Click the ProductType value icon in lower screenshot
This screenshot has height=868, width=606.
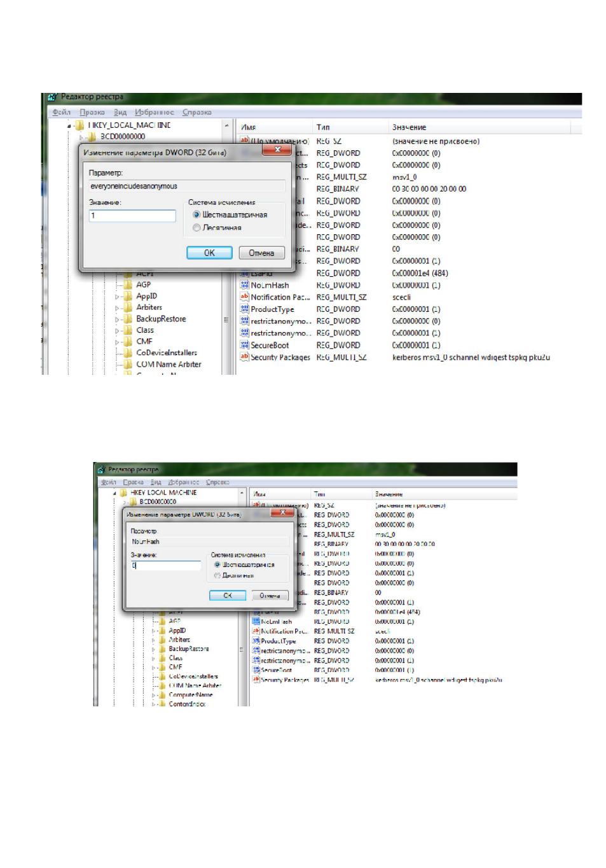256,641
